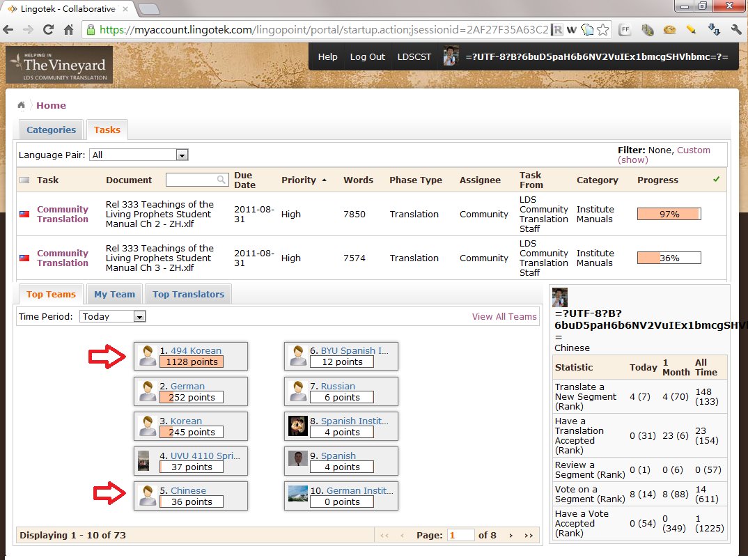Sort by the Priority column header
This screenshot has width=748, height=560.
tap(304, 180)
